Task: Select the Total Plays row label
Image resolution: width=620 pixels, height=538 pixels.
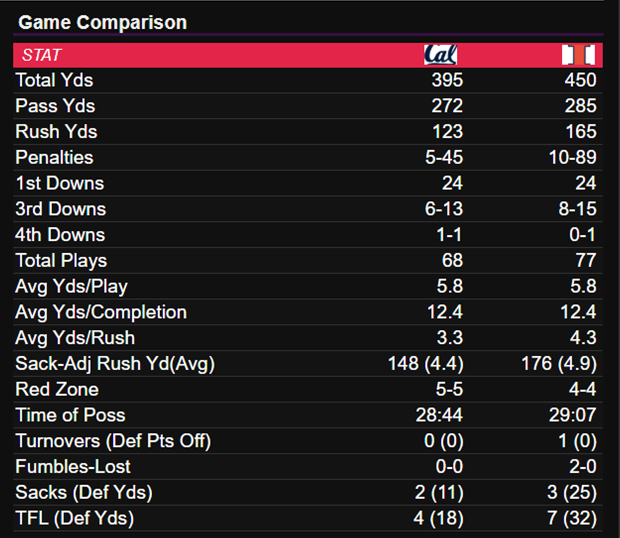Action: click(61, 261)
